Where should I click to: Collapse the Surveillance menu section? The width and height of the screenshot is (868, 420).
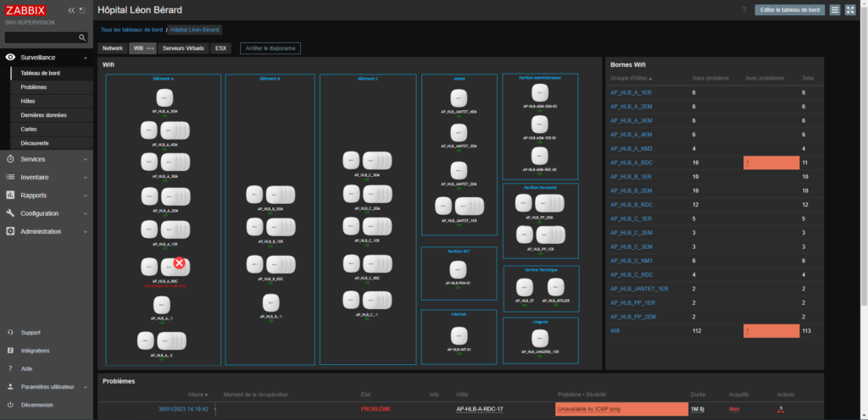86,58
